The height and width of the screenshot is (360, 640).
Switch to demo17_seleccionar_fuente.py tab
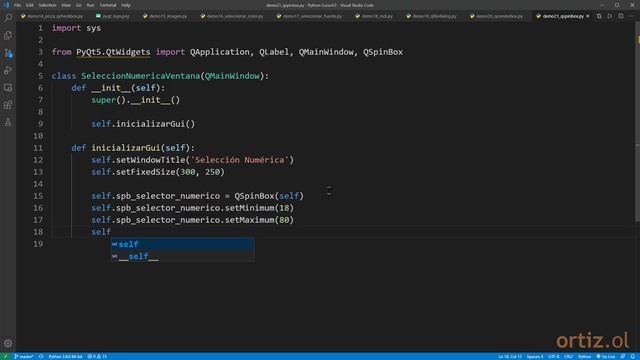pyautogui.click(x=309, y=16)
